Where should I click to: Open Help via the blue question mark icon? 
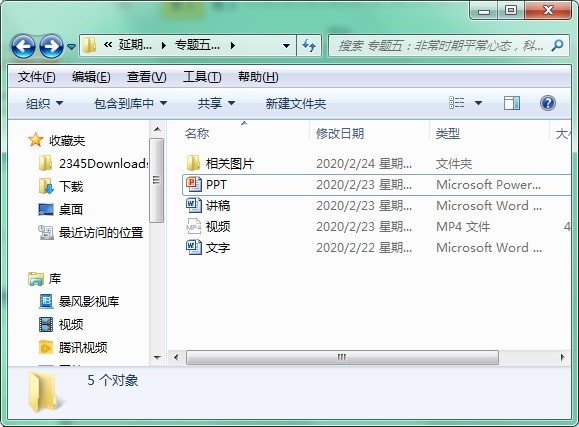tap(548, 103)
